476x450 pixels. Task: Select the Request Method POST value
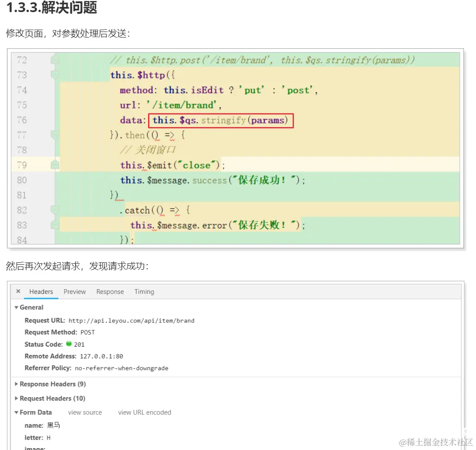pyautogui.click(x=88, y=332)
